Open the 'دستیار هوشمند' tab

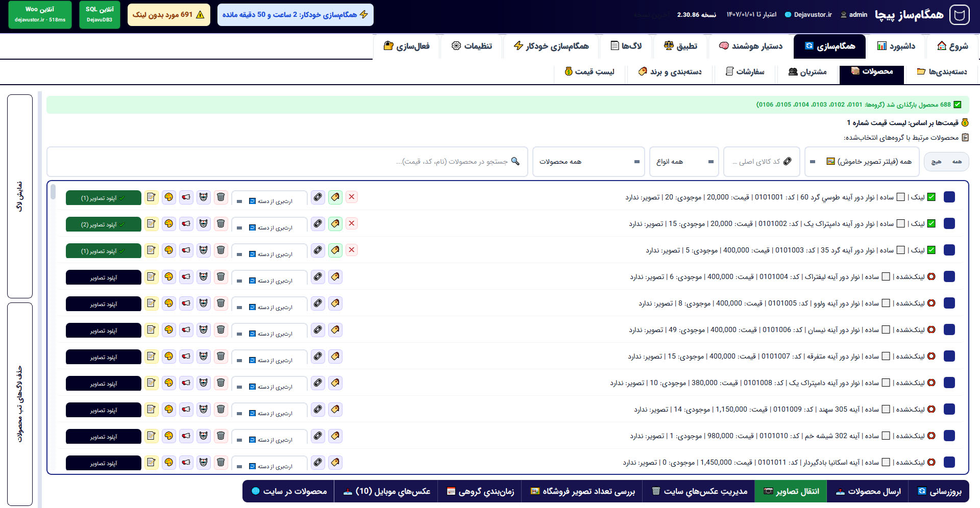point(750,46)
